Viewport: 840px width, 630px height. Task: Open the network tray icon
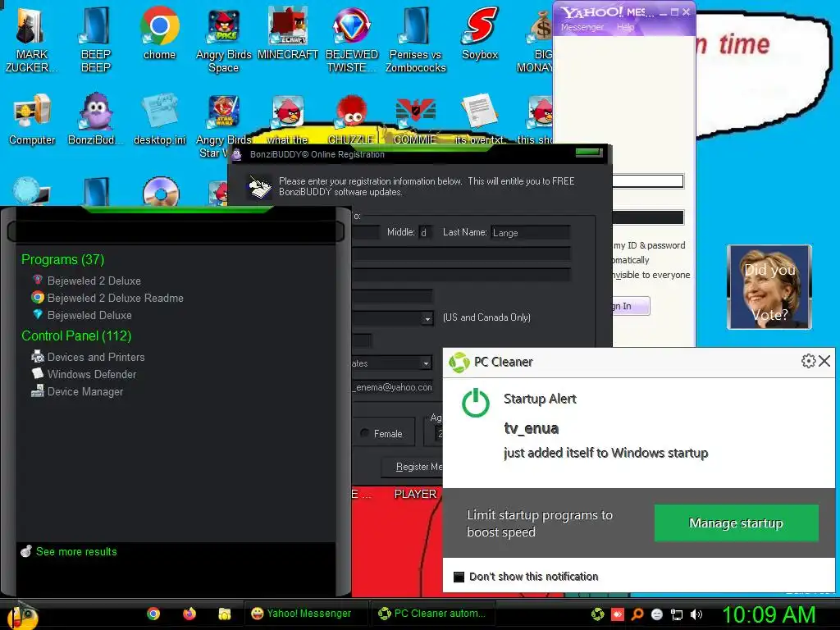click(677, 614)
